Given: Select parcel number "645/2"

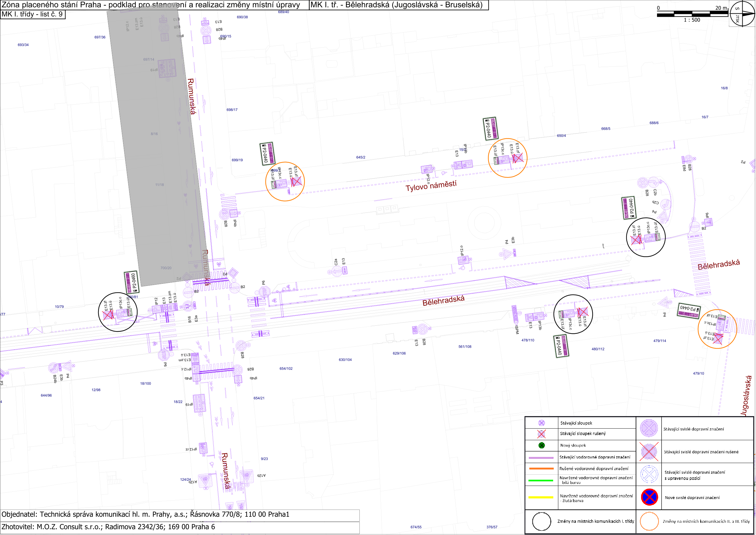Looking at the screenshot, I should pyautogui.click(x=361, y=157).
